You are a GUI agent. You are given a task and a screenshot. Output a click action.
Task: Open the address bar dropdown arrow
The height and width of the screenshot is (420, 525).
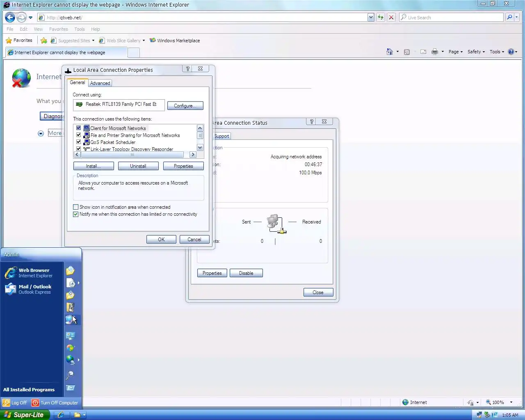pos(371,17)
